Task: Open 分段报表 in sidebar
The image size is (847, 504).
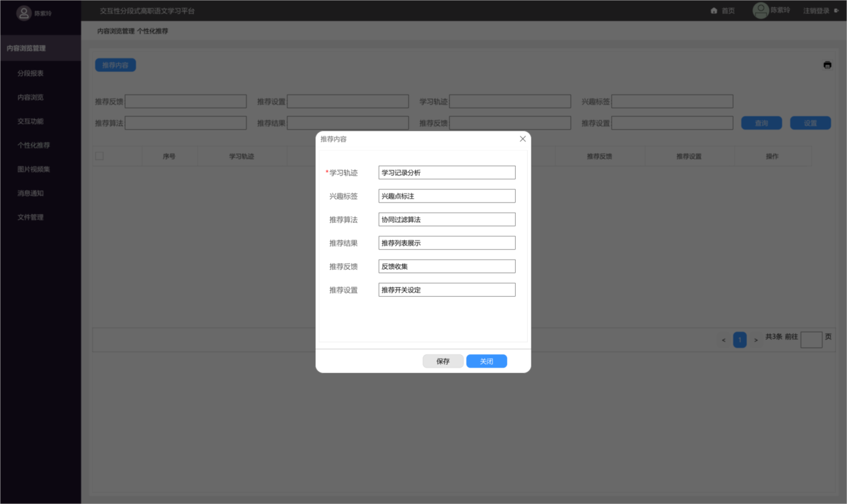Action: coord(31,73)
